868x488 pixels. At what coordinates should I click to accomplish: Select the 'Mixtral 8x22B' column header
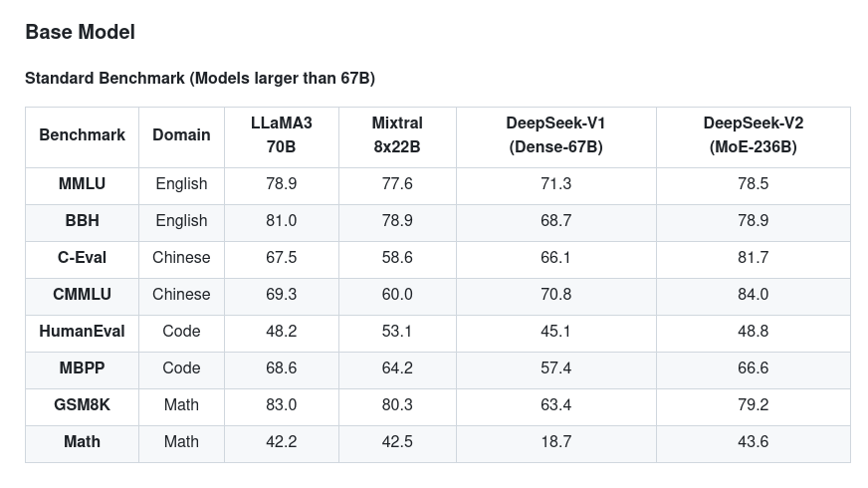(x=397, y=134)
